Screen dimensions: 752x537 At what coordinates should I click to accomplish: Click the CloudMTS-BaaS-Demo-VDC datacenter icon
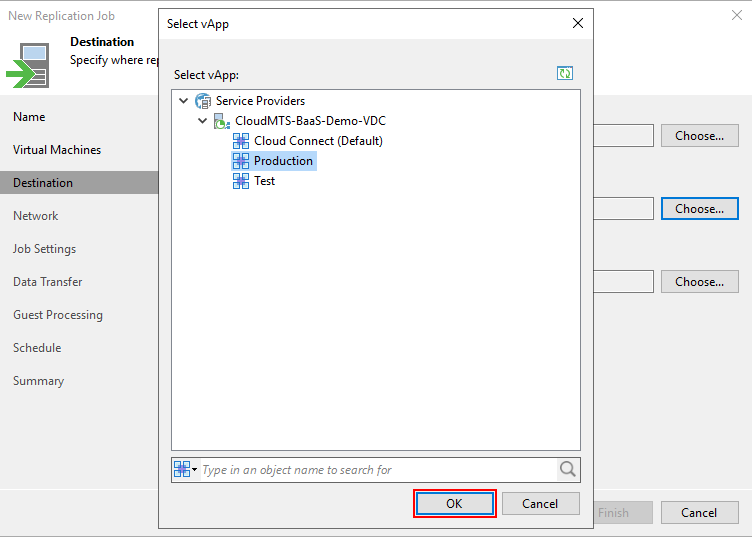pyautogui.click(x=222, y=121)
